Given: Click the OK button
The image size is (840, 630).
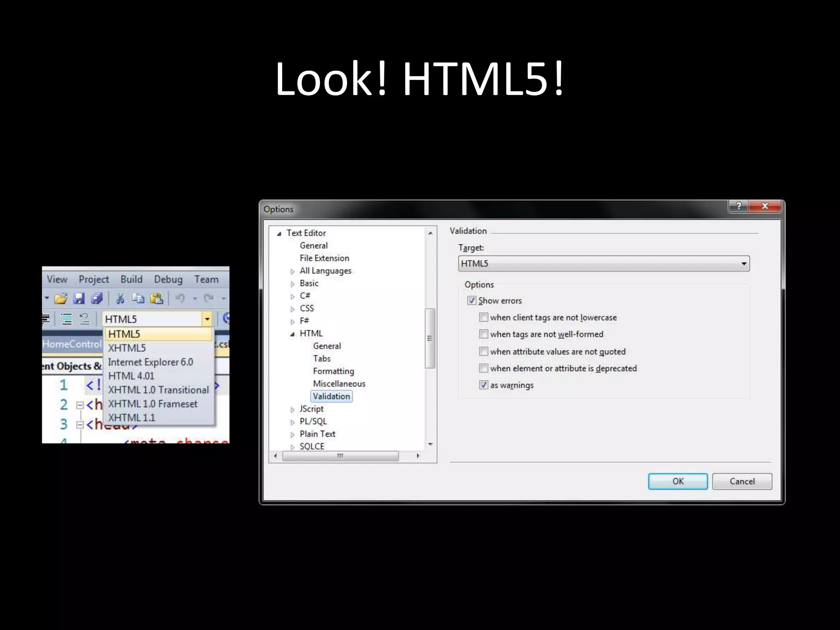Looking at the screenshot, I should click(678, 481).
